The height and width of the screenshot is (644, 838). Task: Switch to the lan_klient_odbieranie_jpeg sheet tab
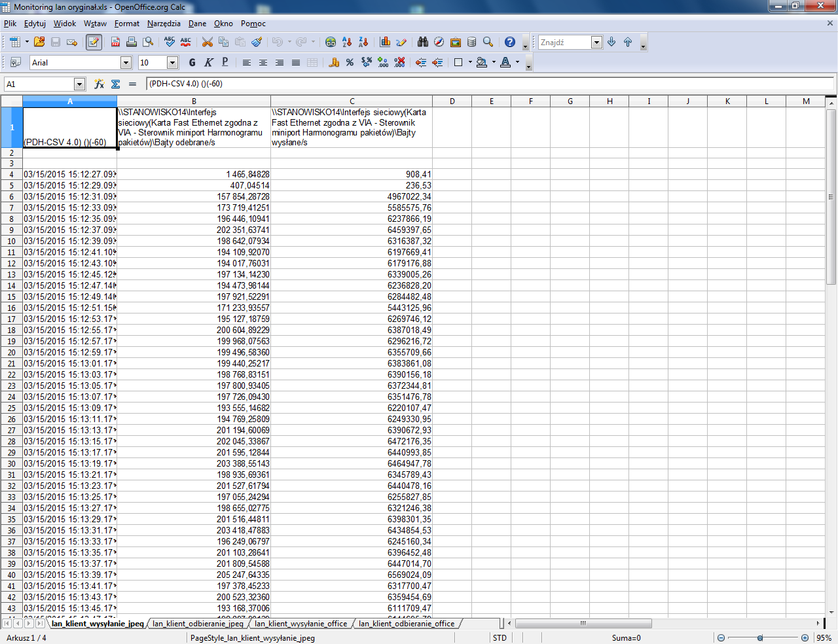[198, 624]
